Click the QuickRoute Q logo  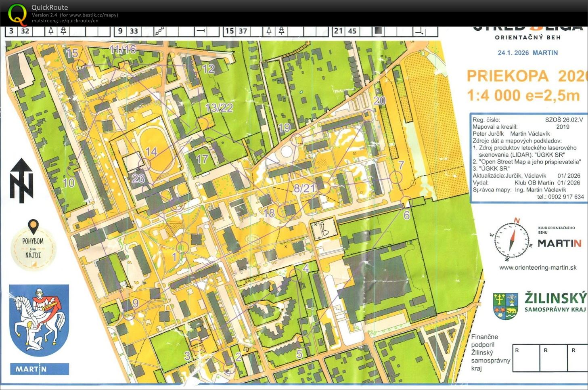tap(17, 14)
